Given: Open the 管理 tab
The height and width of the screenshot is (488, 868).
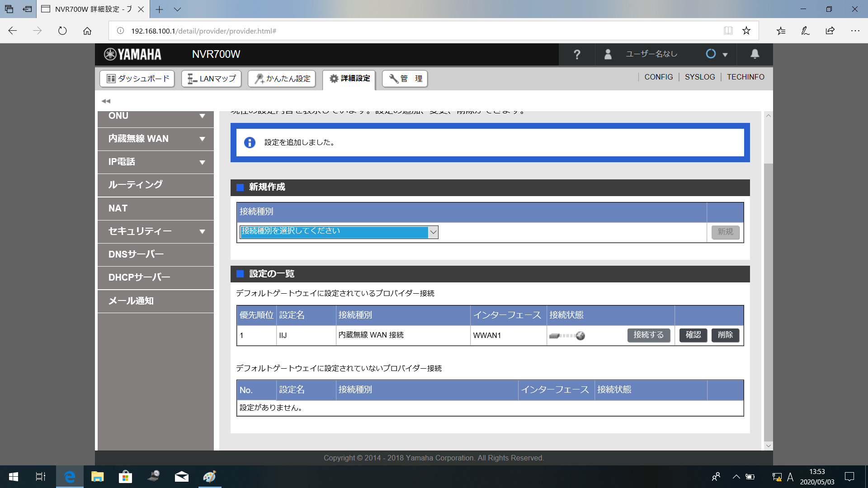Looking at the screenshot, I should coord(405,79).
